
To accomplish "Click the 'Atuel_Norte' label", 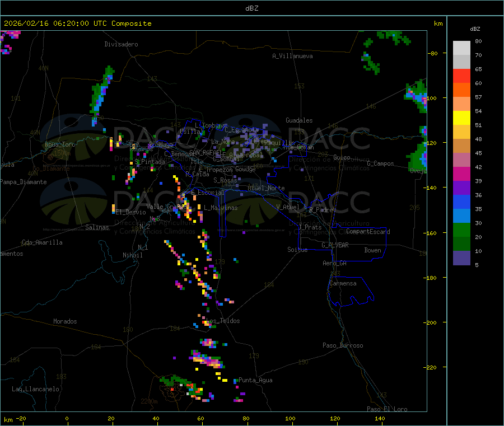I will point(266,188).
